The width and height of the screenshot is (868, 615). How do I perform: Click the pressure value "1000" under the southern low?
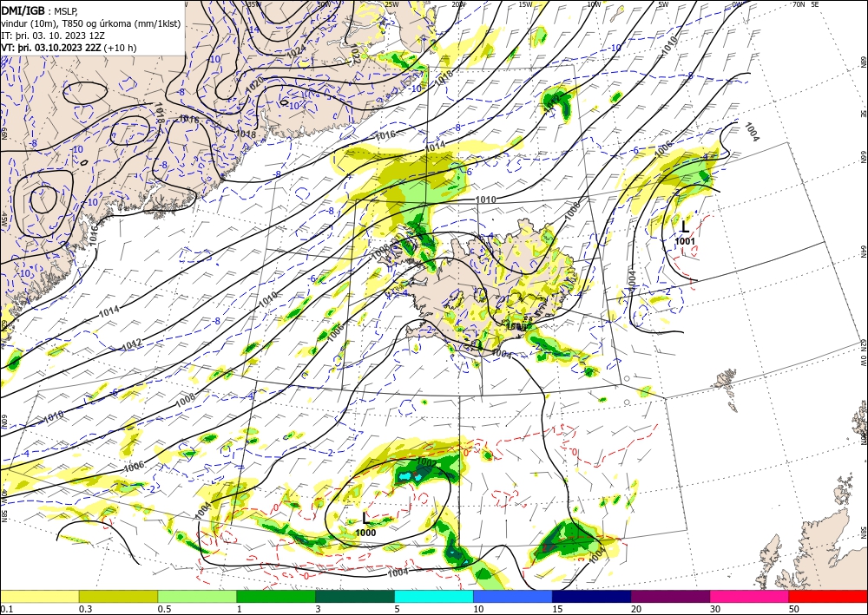click(x=365, y=533)
